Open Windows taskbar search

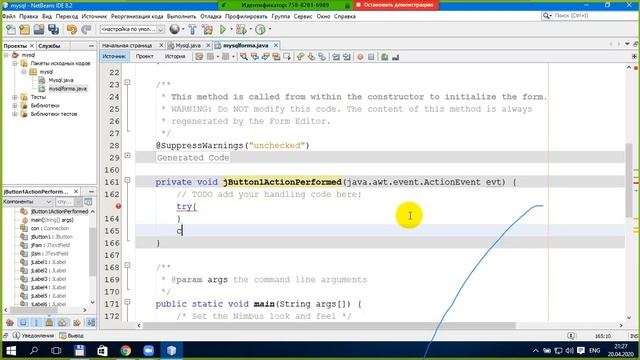point(34,351)
